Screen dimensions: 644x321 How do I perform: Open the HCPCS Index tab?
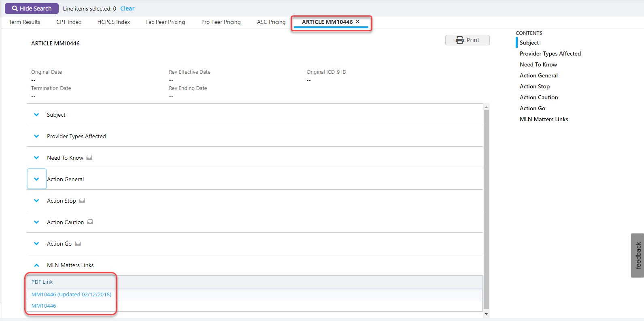pos(113,22)
